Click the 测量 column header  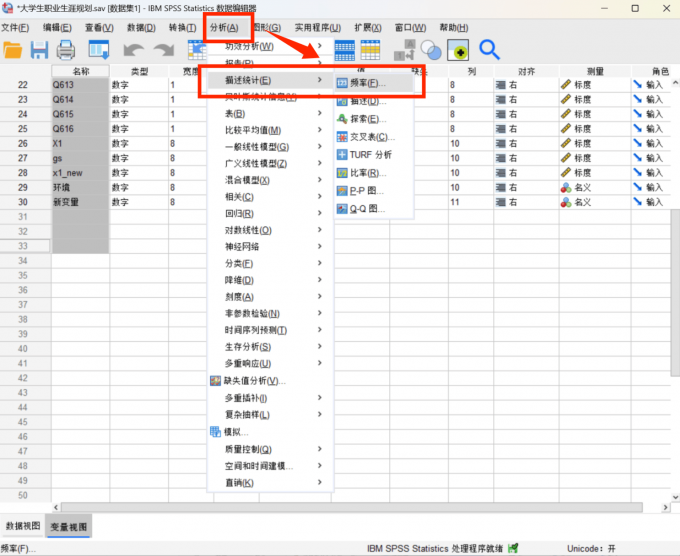point(595,71)
